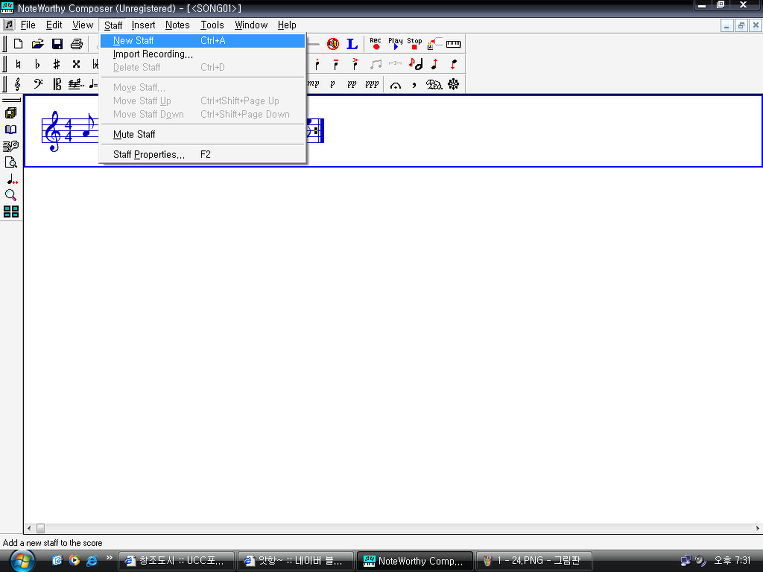Switch to the NoteWorthy Comp... taskbar button
The height and width of the screenshot is (572, 763).
(415, 561)
